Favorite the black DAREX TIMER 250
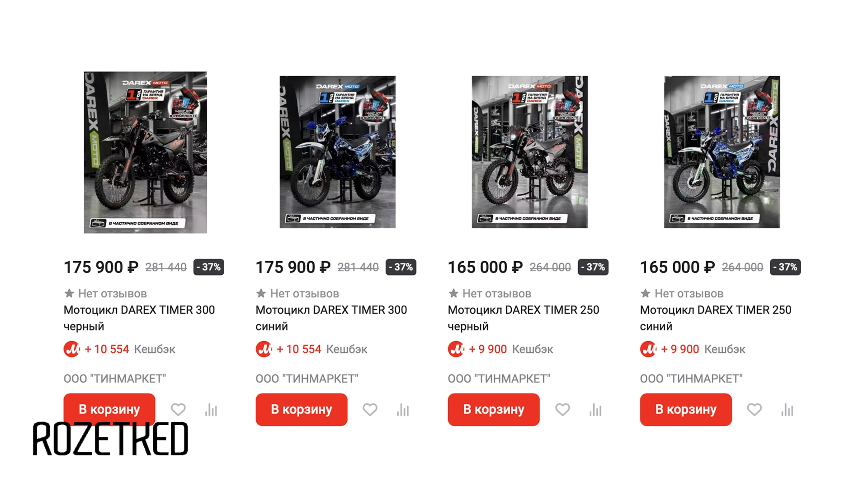The height and width of the screenshot is (488, 868). [x=562, y=409]
